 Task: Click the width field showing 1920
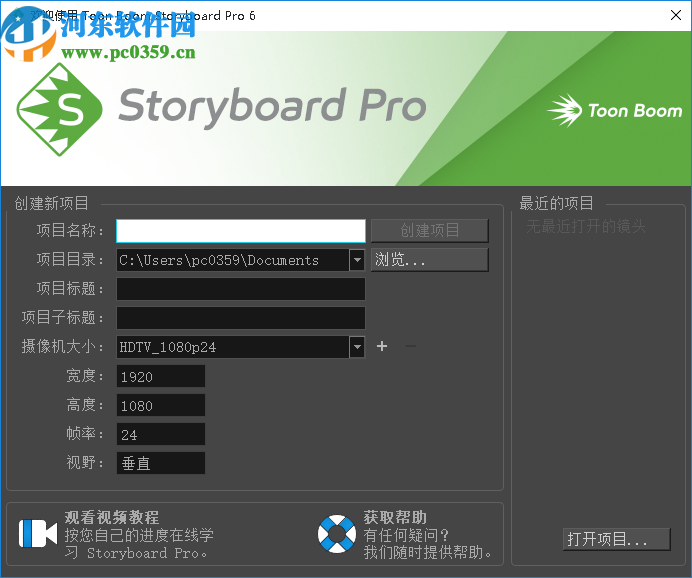coord(161,376)
